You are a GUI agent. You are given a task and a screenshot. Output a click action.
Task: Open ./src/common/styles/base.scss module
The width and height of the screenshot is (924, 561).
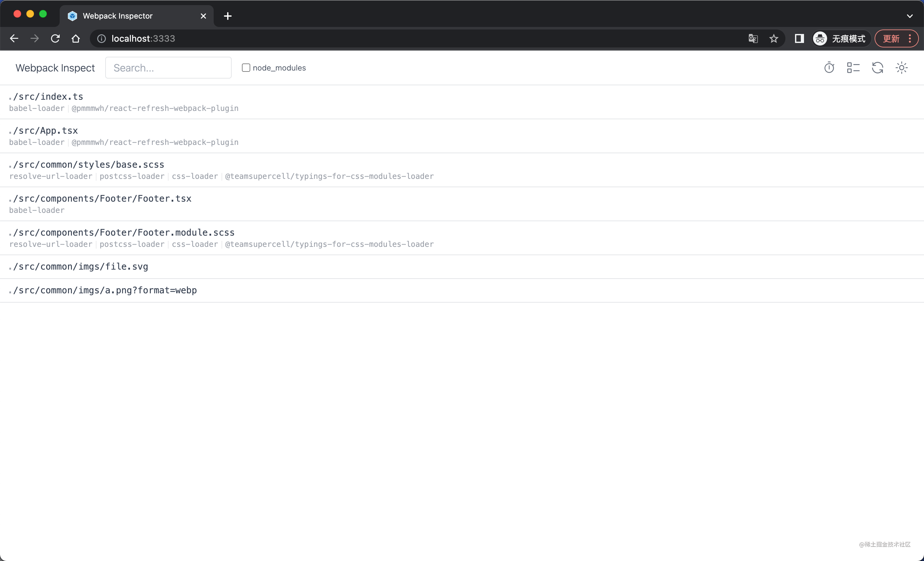tap(462, 170)
